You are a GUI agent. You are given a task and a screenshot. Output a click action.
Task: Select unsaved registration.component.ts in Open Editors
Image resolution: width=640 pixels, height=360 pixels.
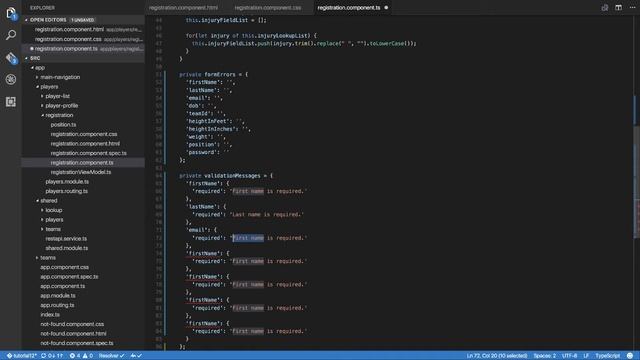click(x=83, y=49)
